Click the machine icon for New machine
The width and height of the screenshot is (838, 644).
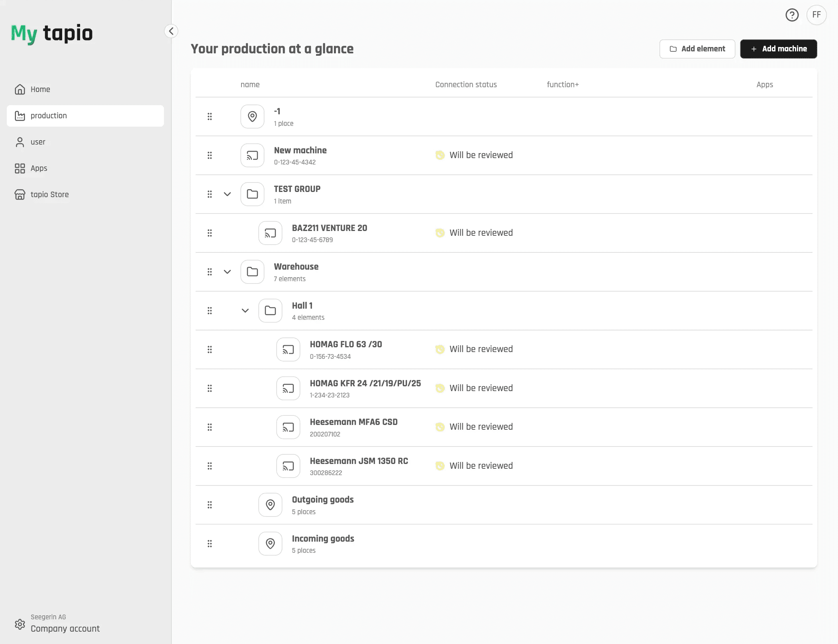(252, 155)
